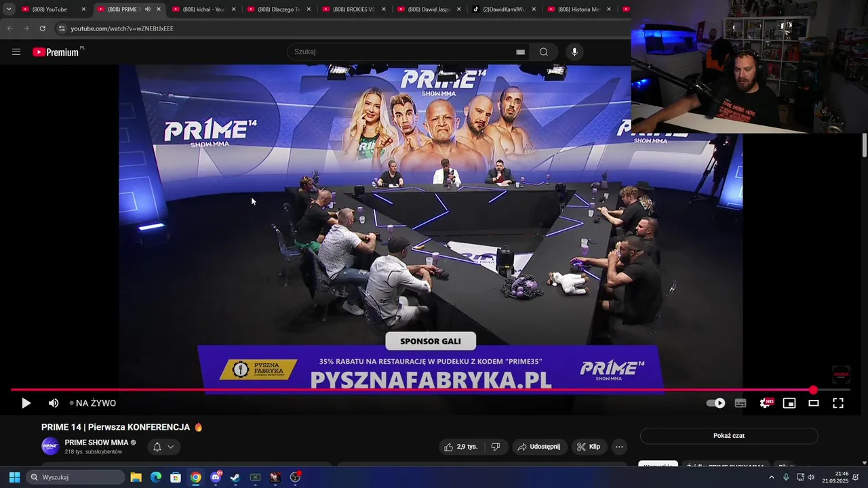Toggle autoplay switch in player
Screen dimensions: 868x488
715,403
